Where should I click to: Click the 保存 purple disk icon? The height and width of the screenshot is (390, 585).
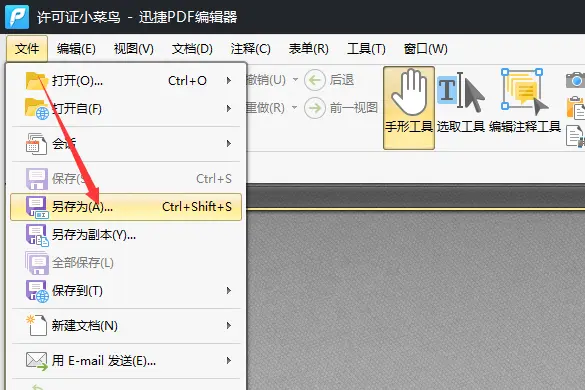point(37,179)
